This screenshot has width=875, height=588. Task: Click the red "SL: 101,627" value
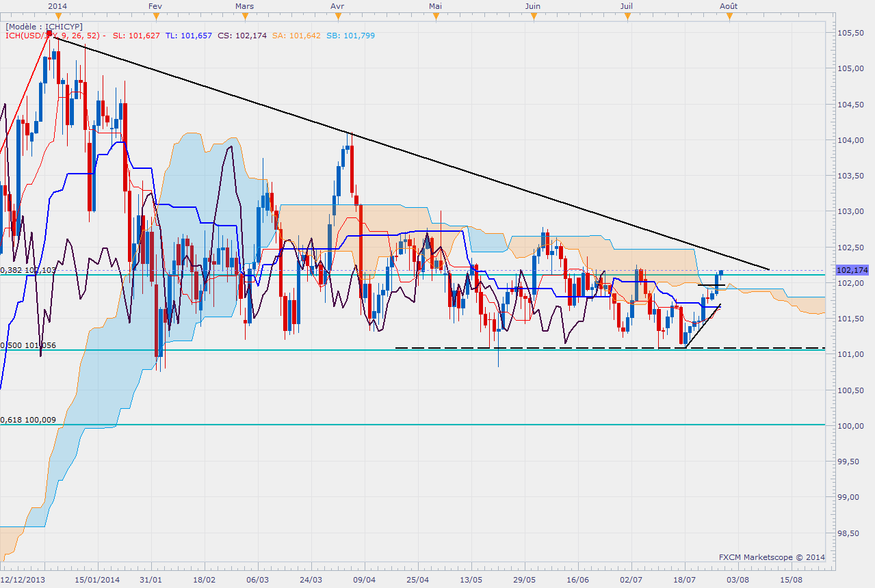click(136, 35)
